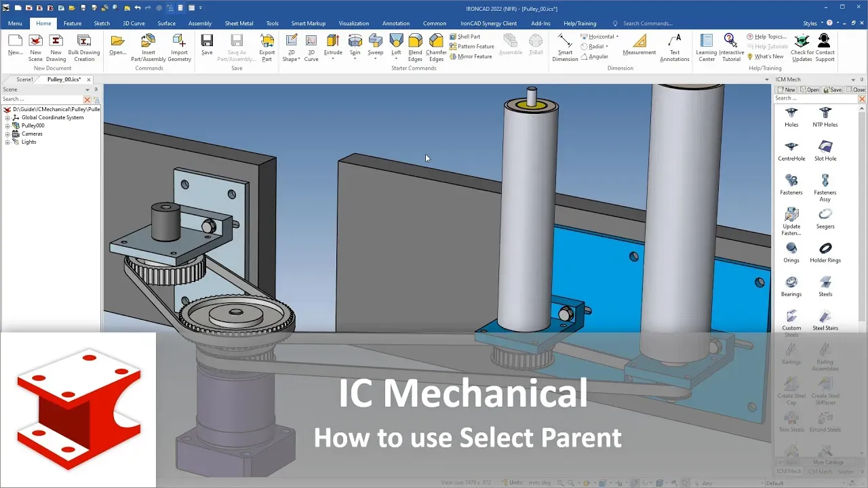
Task: Pick the Bearings catalog item
Action: [x=791, y=287]
